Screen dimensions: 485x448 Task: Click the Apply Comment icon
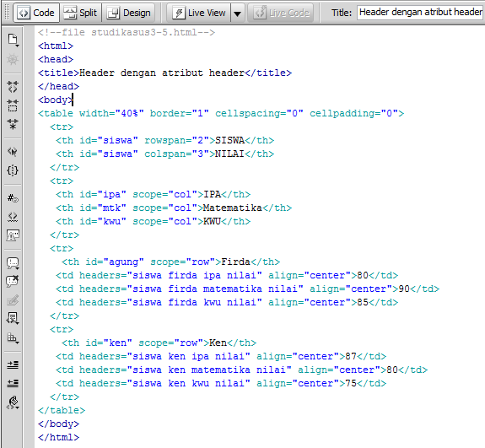pyautogui.click(x=13, y=263)
